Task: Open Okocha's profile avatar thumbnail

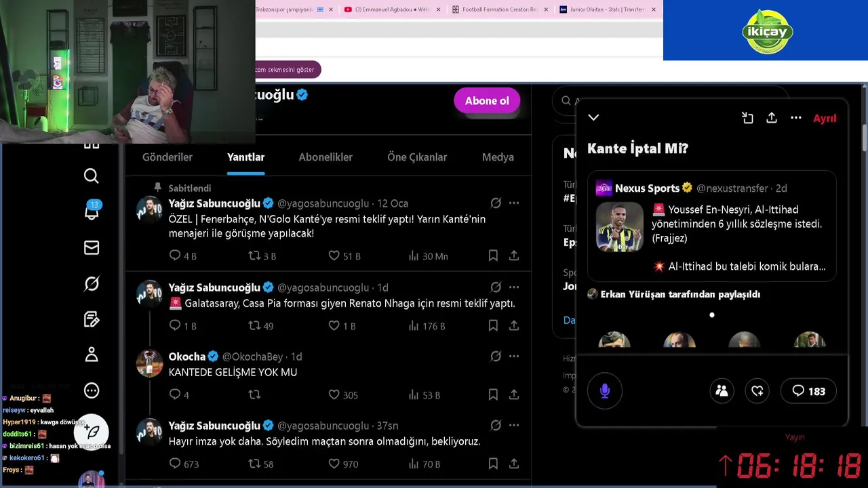Action: click(x=149, y=363)
